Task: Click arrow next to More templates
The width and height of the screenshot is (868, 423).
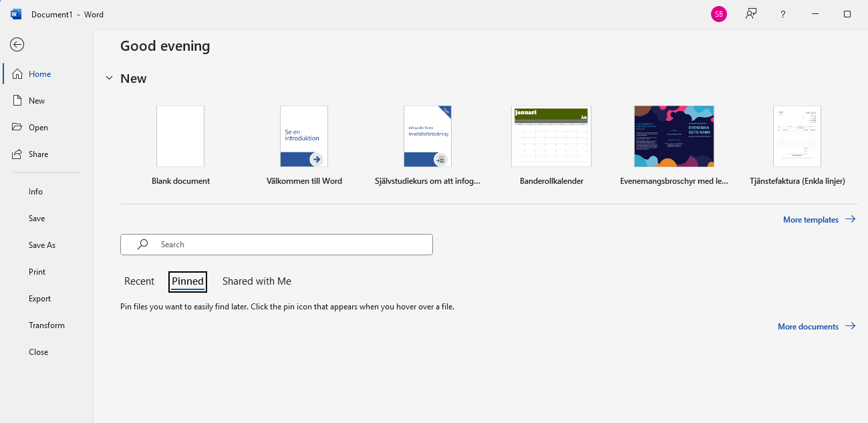Action: pyautogui.click(x=850, y=219)
